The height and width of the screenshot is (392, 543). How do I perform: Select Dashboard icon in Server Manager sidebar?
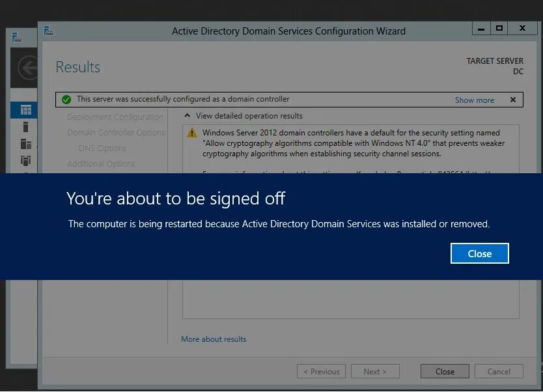pyautogui.click(x=26, y=110)
